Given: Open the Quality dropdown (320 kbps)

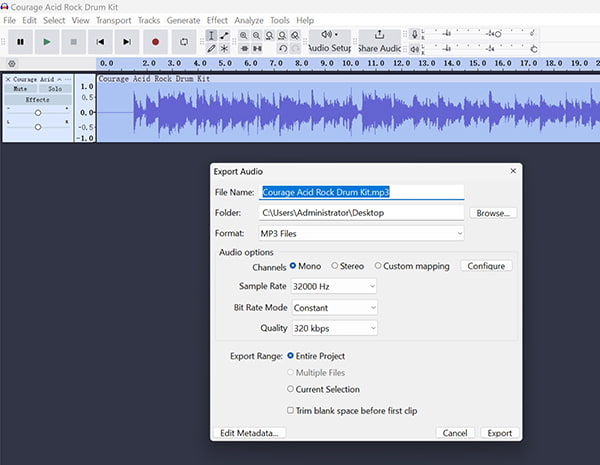Looking at the screenshot, I should (x=335, y=328).
